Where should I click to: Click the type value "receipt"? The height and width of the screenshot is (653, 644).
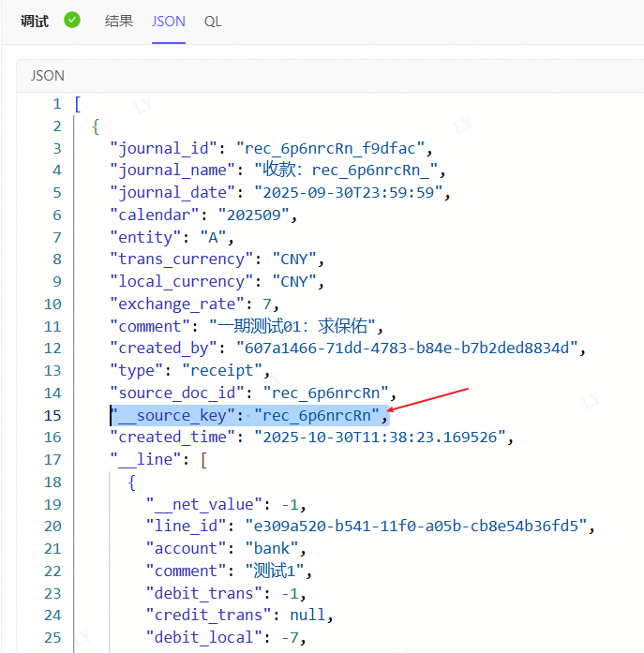pyautogui.click(x=216, y=371)
